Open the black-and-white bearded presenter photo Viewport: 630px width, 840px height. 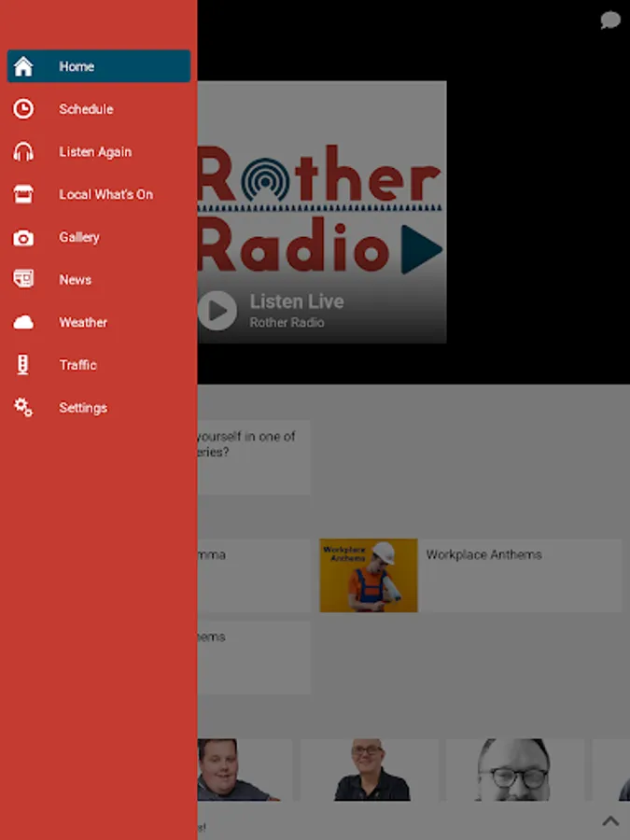[515, 770]
